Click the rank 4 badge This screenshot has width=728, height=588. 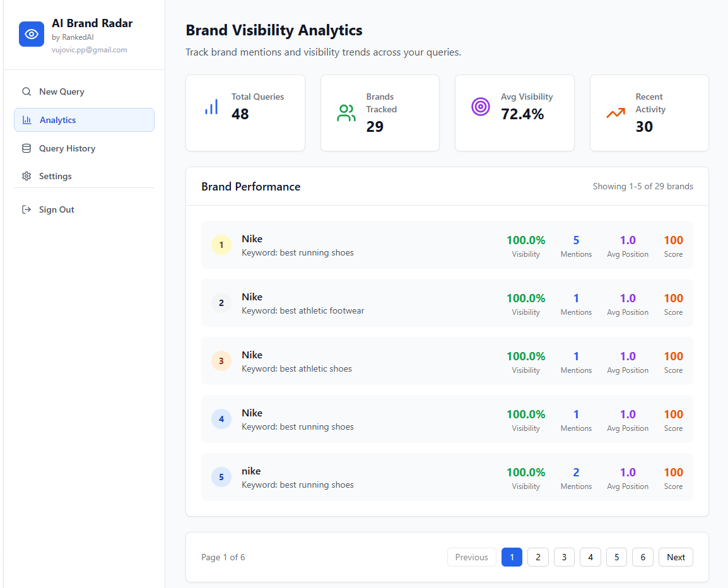click(x=221, y=419)
